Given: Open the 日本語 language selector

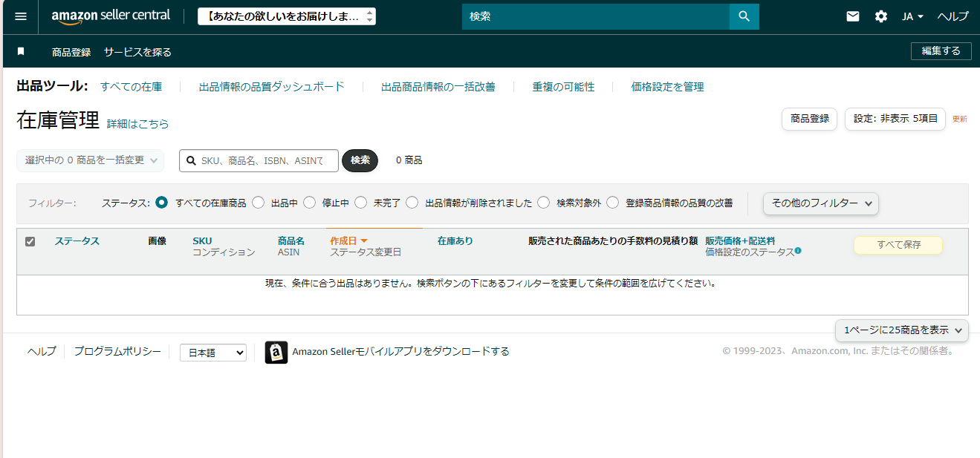Looking at the screenshot, I should click(212, 353).
